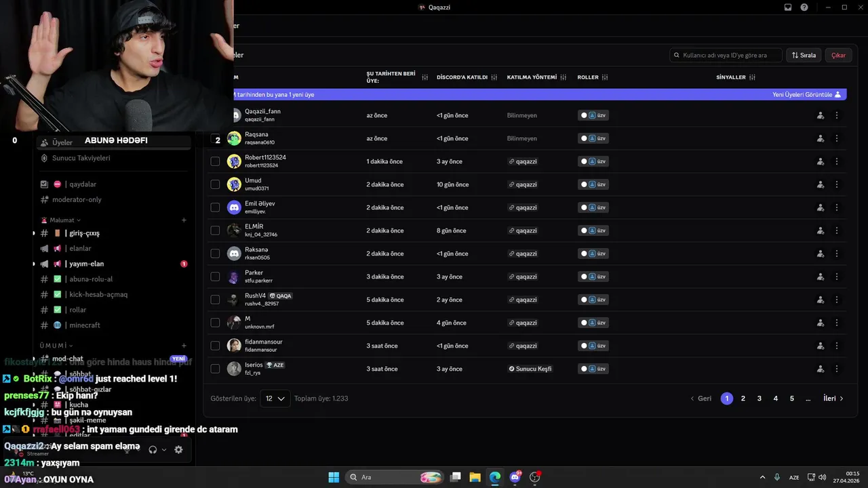Screen dimensions: 868x488
Task: Select the checkbox for RushV4
Action: pos(215,300)
